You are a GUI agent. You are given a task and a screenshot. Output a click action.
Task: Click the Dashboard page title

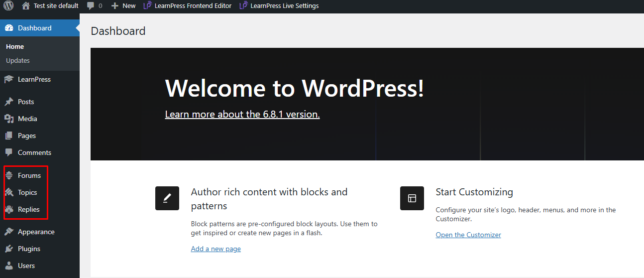click(x=118, y=31)
